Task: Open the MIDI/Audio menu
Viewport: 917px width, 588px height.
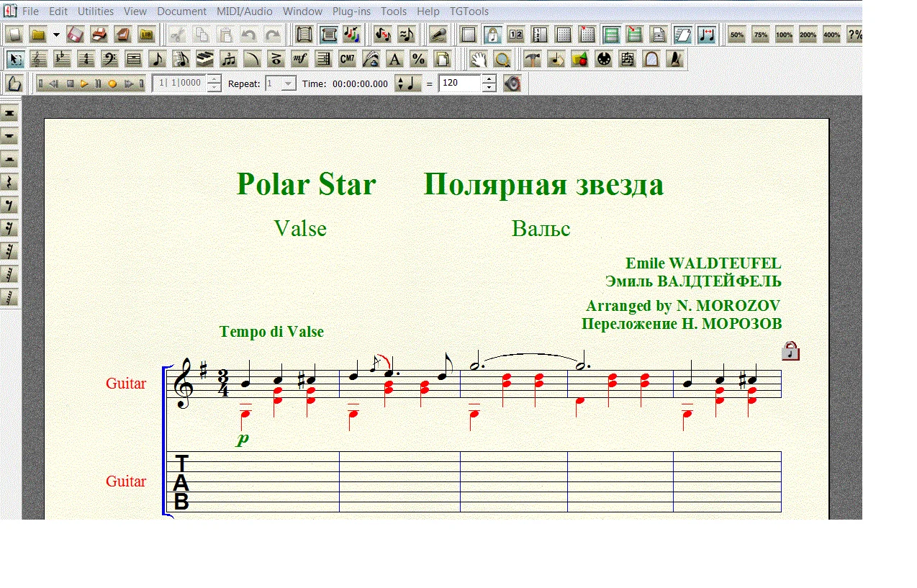Action: [245, 12]
